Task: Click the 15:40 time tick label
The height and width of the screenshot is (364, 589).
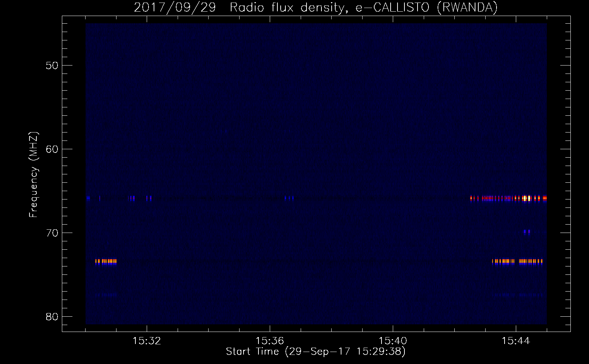Action: pyautogui.click(x=393, y=341)
